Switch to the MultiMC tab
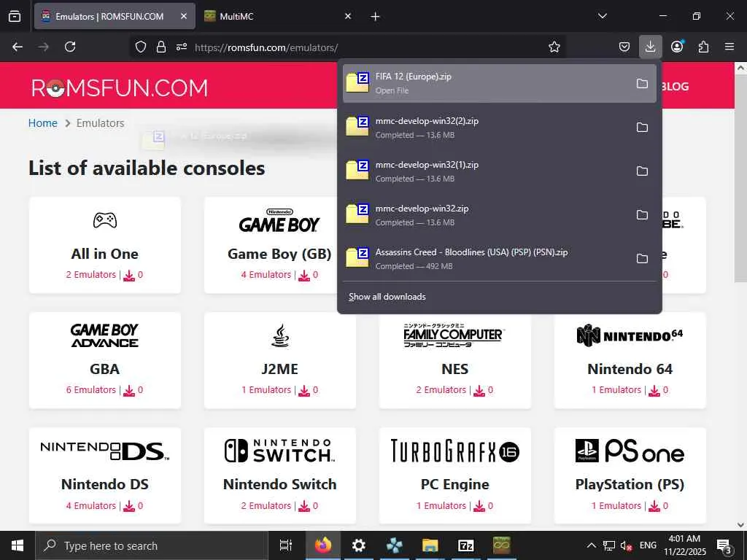This screenshot has height=560, width=747. point(278,16)
